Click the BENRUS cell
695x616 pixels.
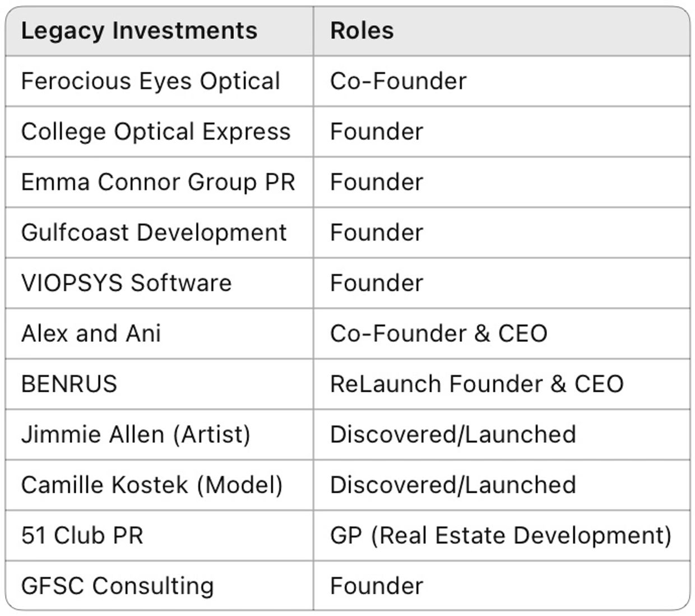[69, 384]
